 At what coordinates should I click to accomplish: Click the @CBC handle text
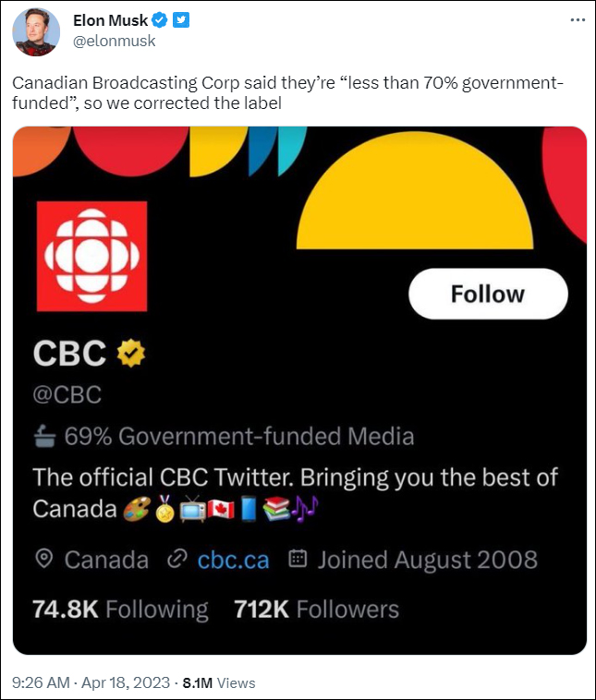pyautogui.click(x=67, y=394)
